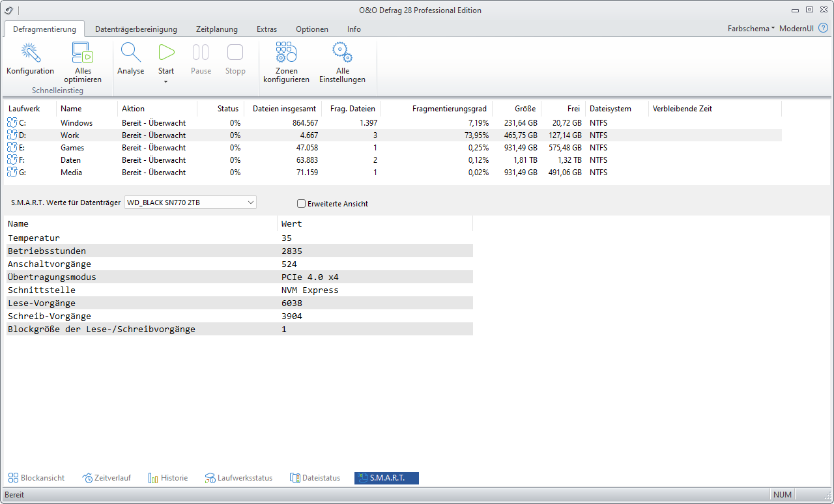Open Alle Einstellungen gears icon

point(342,53)
